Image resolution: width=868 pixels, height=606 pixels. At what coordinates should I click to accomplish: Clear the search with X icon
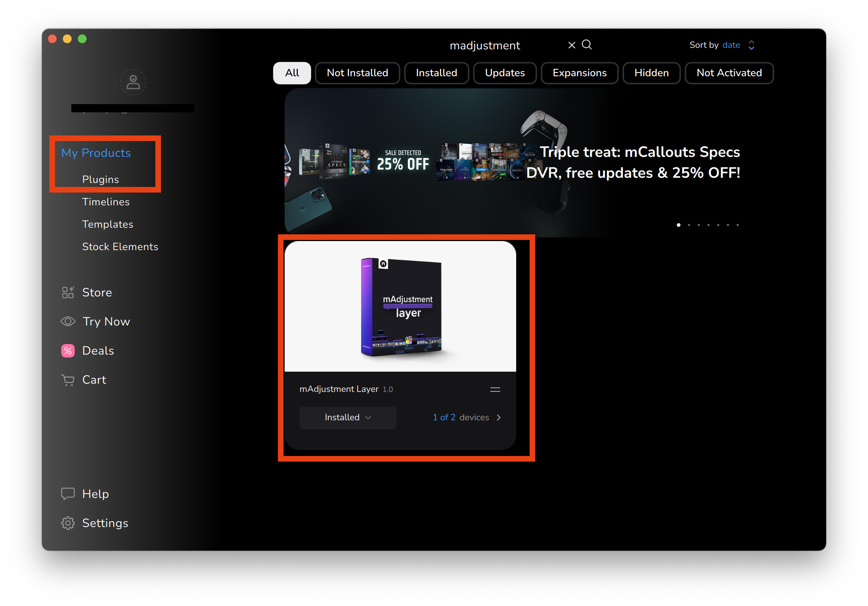(571, 45)
